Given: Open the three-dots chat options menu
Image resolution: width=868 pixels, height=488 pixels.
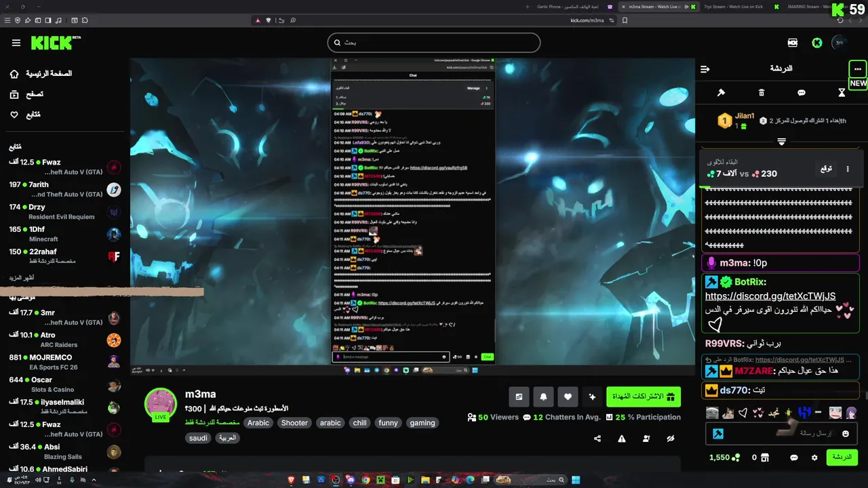Looking at the screenshot, I should 858,68.
